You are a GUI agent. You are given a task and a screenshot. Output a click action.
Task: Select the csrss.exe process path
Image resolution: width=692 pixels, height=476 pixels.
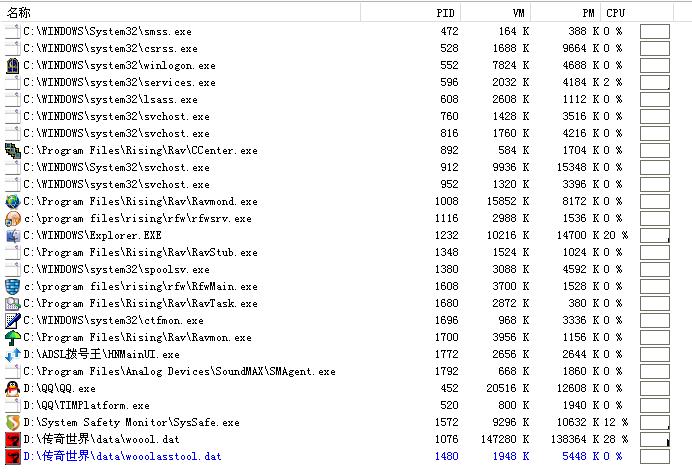coord(110,49)
